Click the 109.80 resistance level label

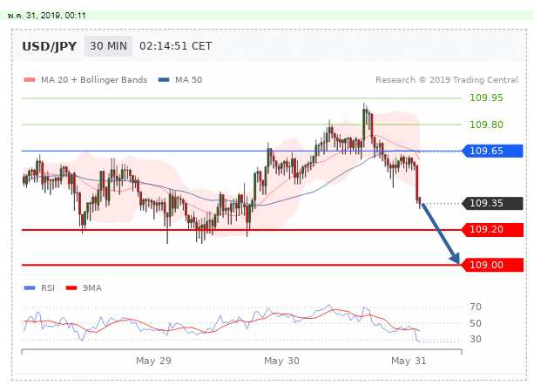tap(486, 125)
